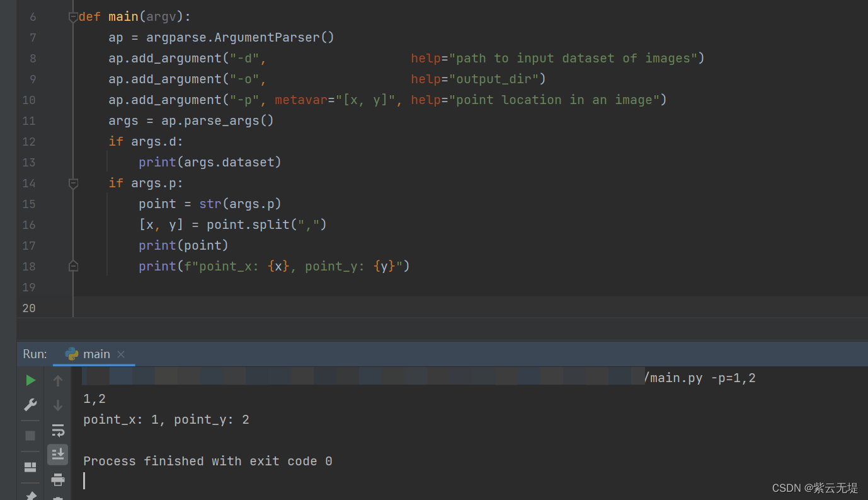Open the Restore Layout icon in Run panel
Image resolution: width=868 pixels, height=500 pixels.
(x=30, y=467)
